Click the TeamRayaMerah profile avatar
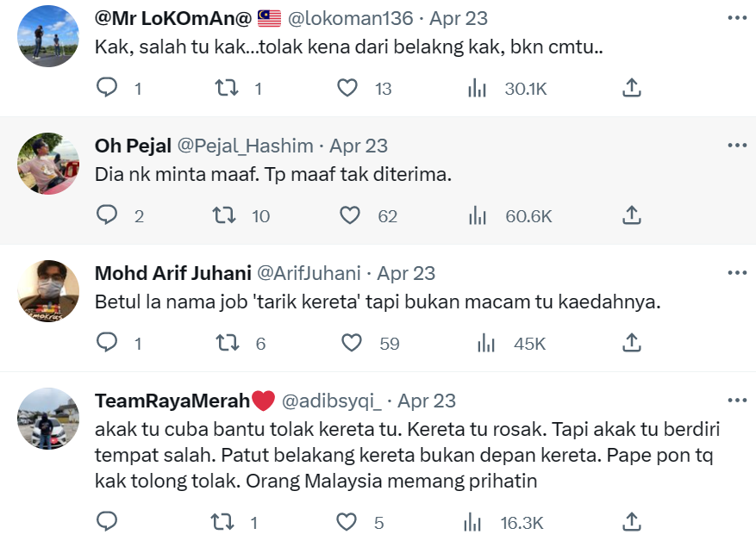This screenshot has width=756, height=547. [48, 419]
